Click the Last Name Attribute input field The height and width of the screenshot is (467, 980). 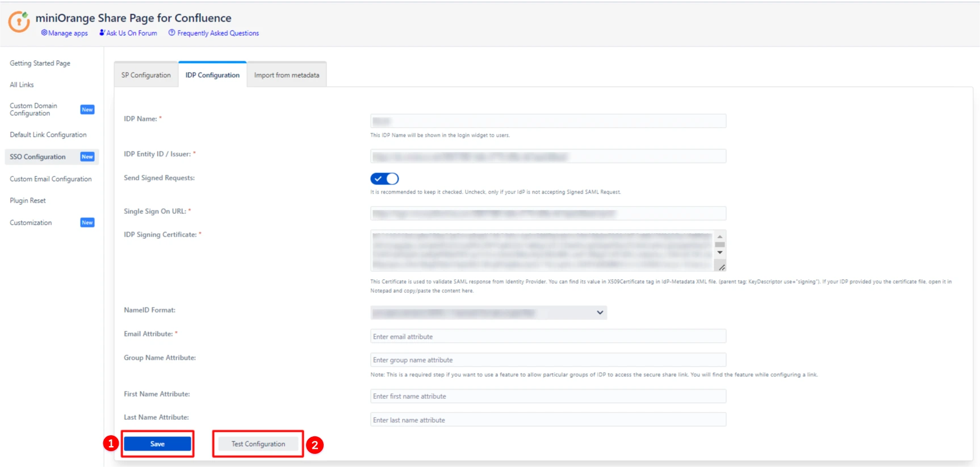click(x=548, y=420)
